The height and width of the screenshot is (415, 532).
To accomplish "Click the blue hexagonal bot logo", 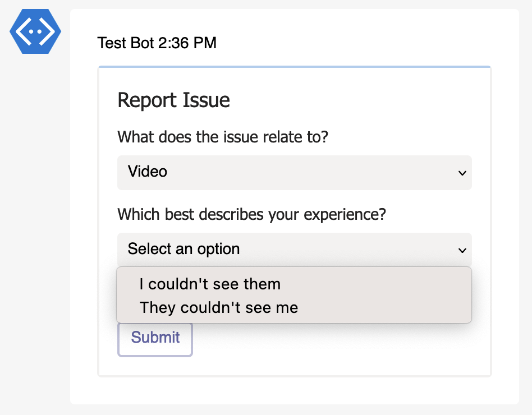I will [x=35, y=31].
